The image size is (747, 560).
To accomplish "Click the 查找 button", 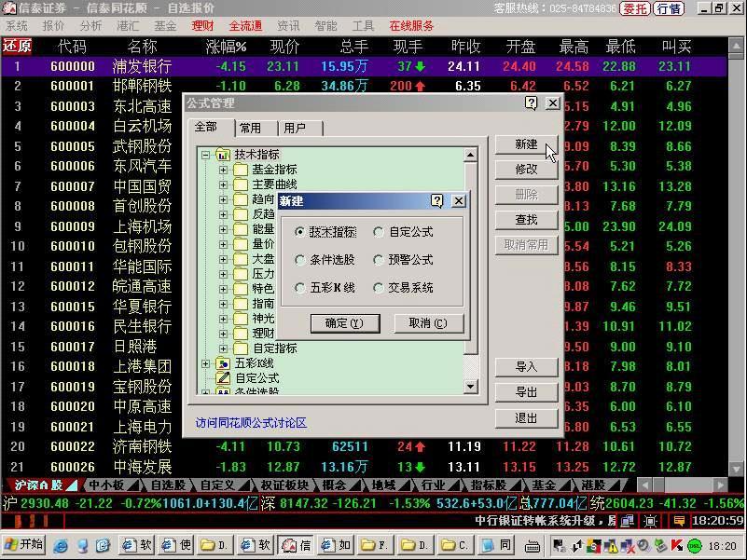I will coord(526,220).
